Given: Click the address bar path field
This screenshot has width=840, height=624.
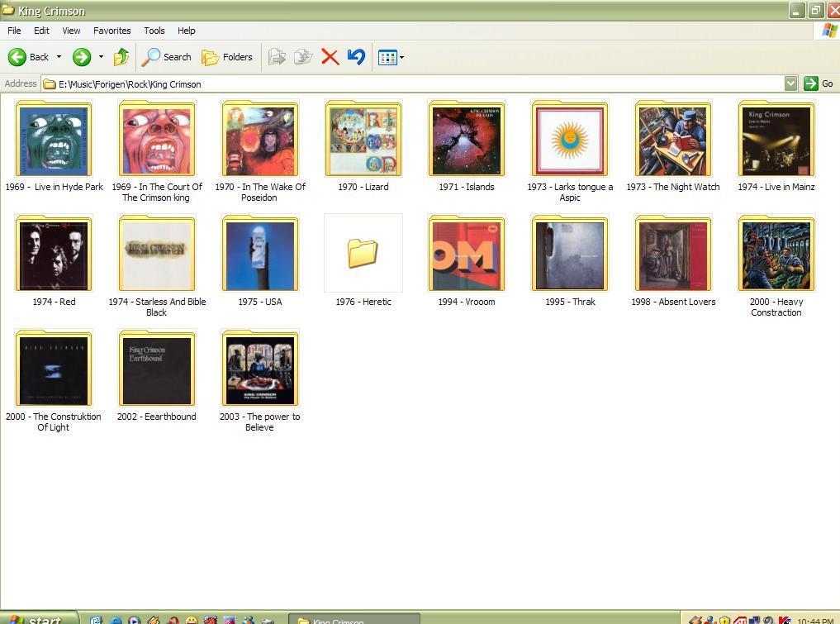Looking at the screenshot, I should (412, 83).
